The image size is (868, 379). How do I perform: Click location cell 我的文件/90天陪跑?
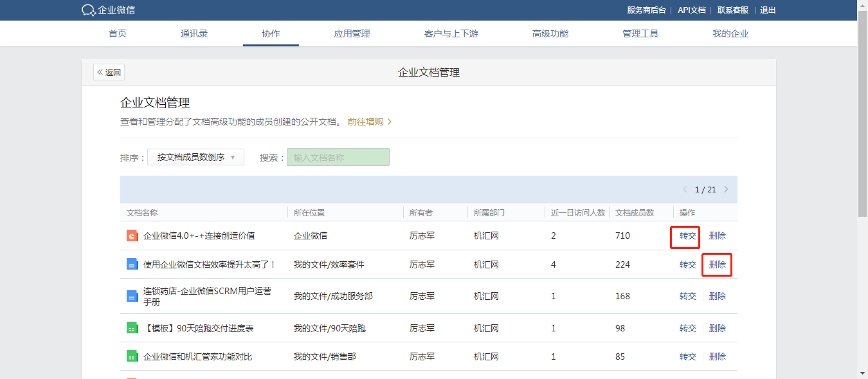[330, 328]
